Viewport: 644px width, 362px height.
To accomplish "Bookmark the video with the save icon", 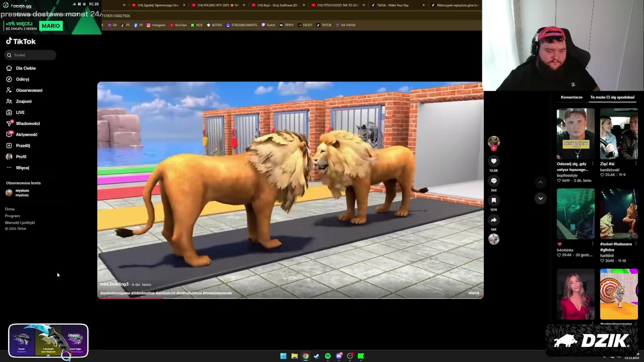I will pos(494,200).
